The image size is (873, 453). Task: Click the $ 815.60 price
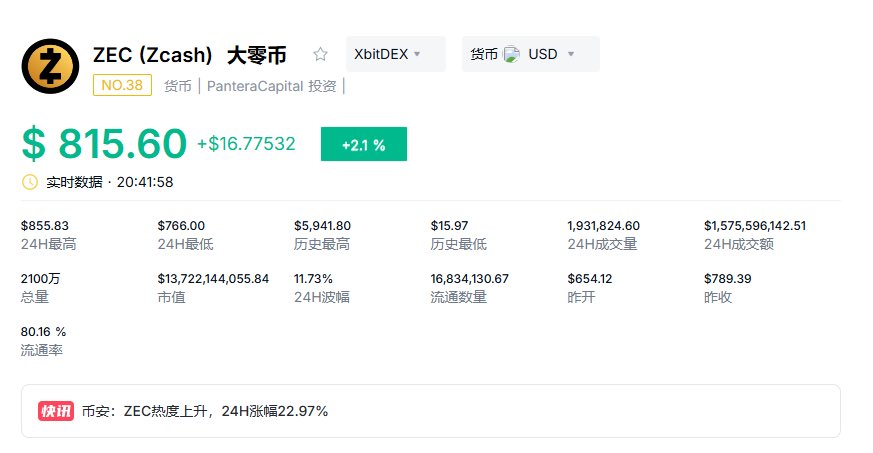(x=104, y=144)
